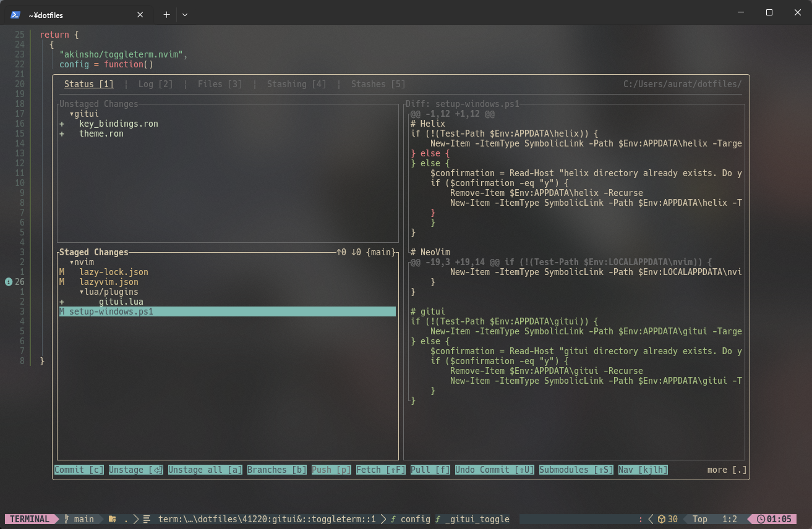Click the Fetch [⇧F] command

click(381, 470)
